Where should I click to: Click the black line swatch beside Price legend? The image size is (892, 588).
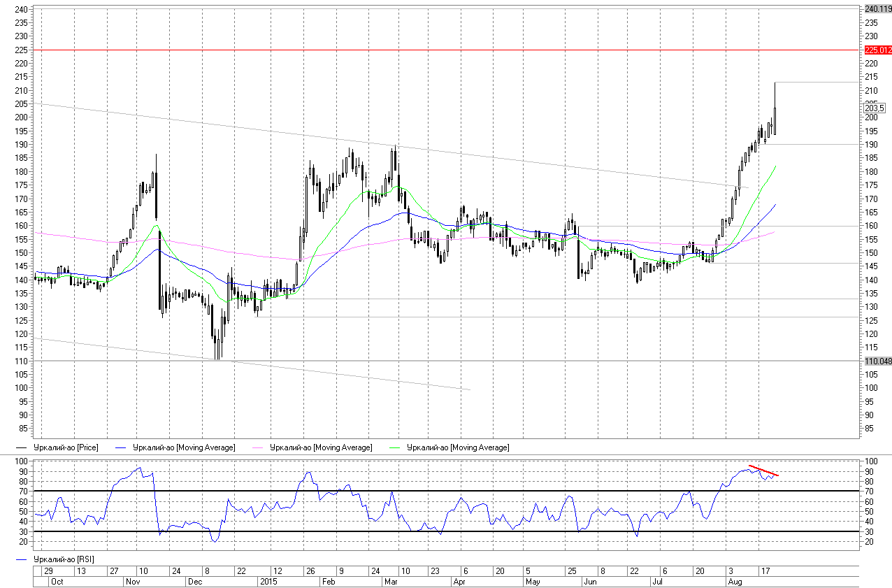click(22, 447)
